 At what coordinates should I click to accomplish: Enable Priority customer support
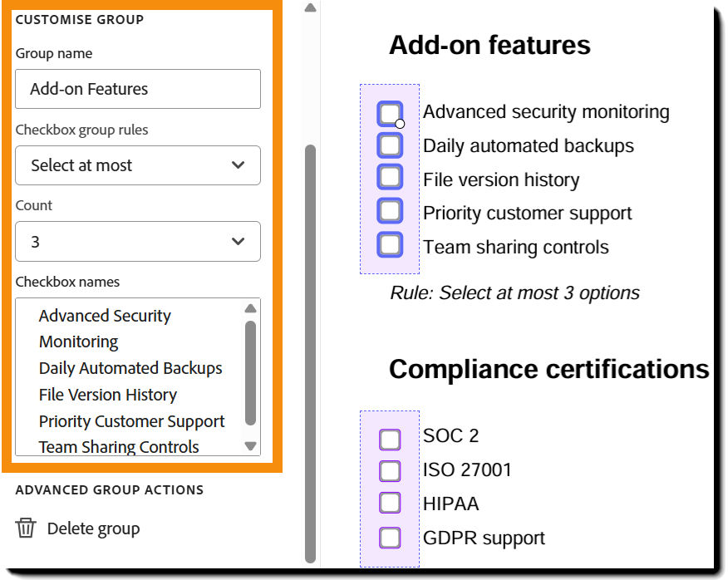391,211
